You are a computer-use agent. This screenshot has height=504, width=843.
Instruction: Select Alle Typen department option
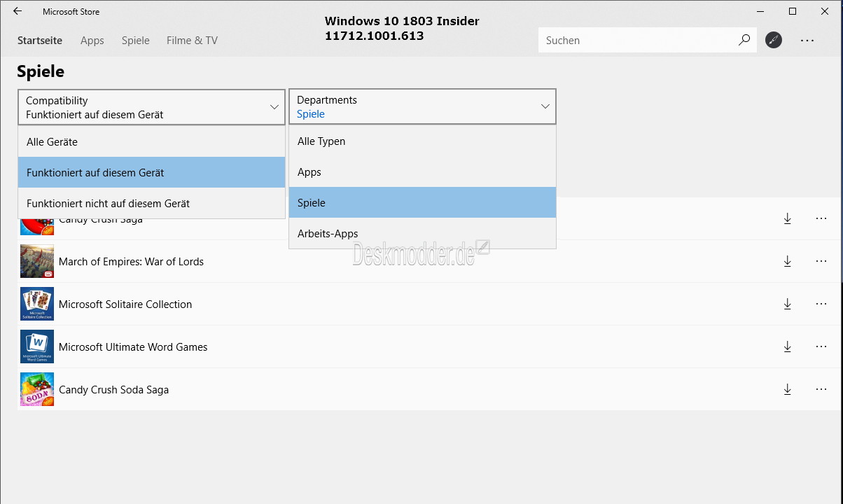(422, 141)
